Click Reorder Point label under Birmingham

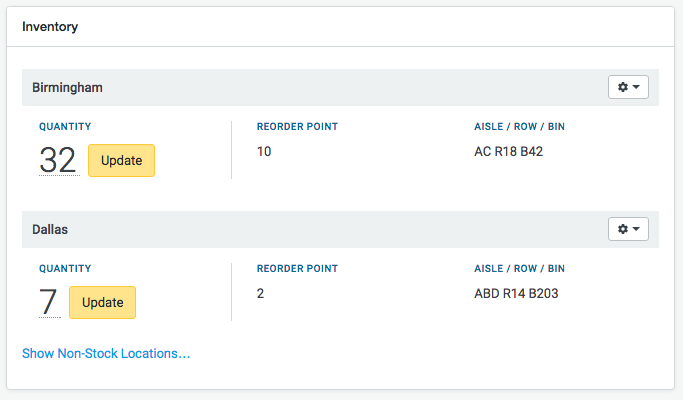pos(297,127)
